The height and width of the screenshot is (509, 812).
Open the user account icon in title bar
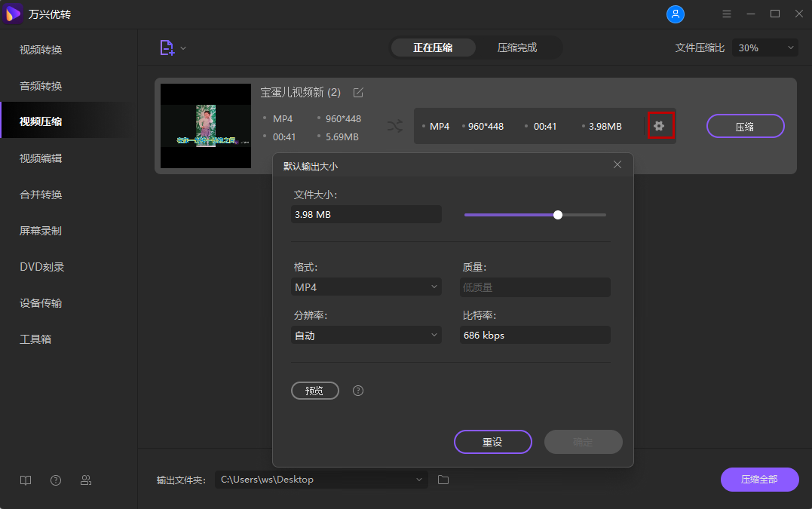[x=676, y=14]
